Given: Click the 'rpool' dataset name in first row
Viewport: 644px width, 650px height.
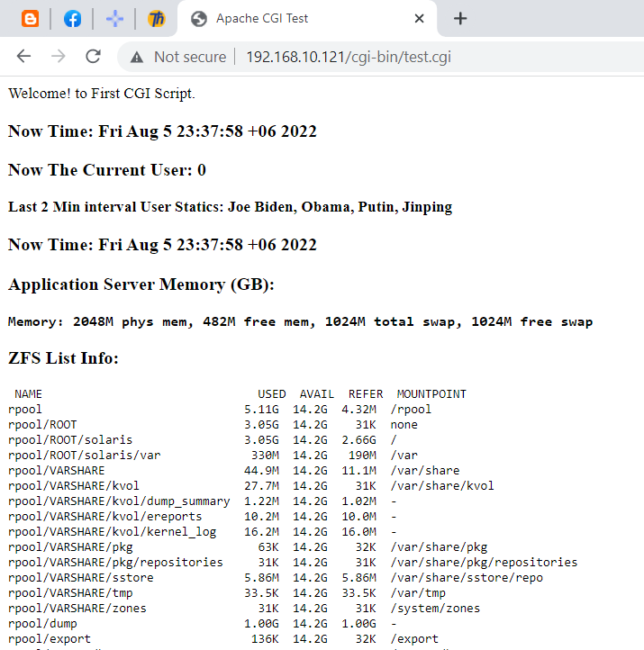Looking at the screenshot, I should (x=25, y=410).
